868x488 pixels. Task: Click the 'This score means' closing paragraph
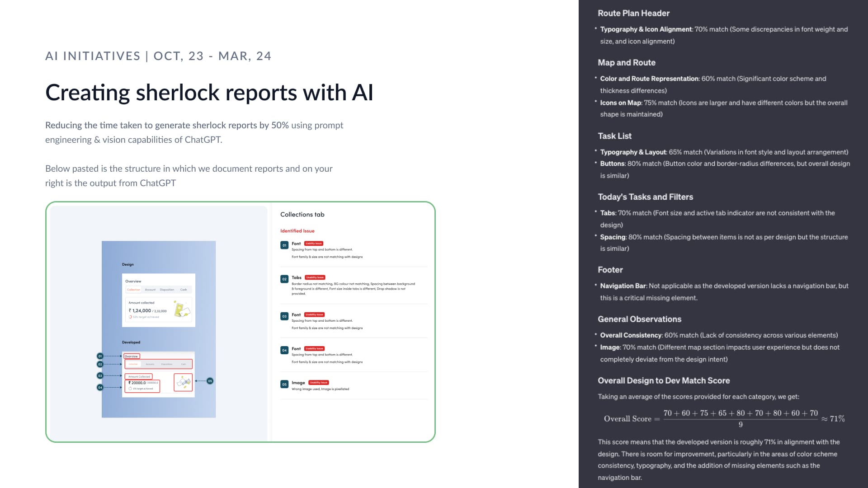click(x=719, y=460)
